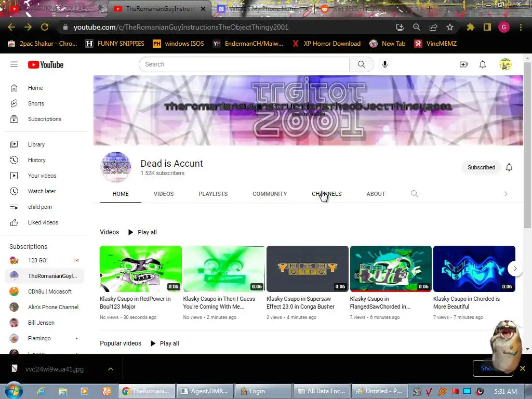
Task: Open the zoom magnifier in address bar
Action: tap(416, 27)
